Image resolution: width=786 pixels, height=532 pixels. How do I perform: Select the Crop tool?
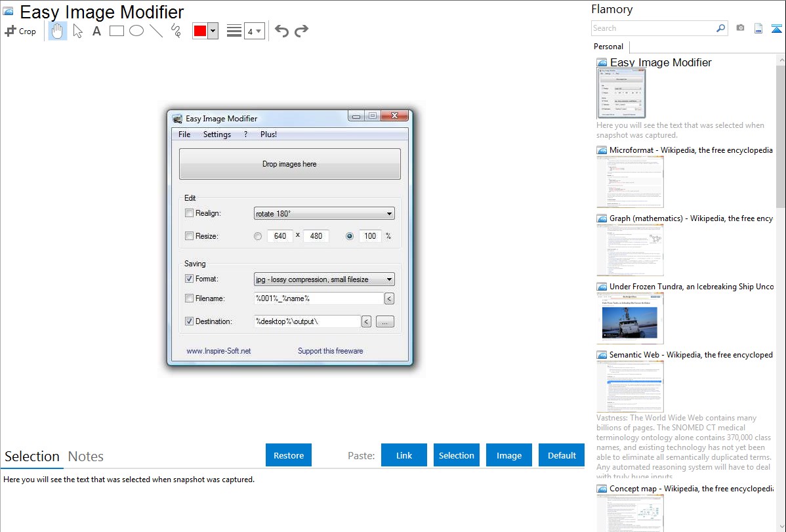(20, 31)
